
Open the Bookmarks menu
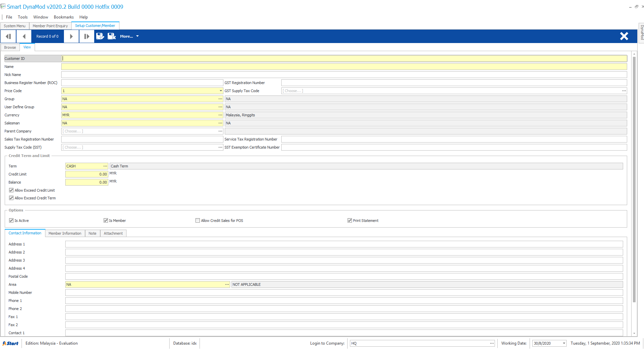(64, 17)
